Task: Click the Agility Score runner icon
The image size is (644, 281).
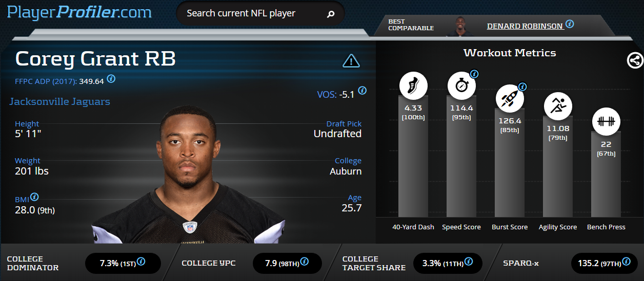Action: click(x=558, y=106)
